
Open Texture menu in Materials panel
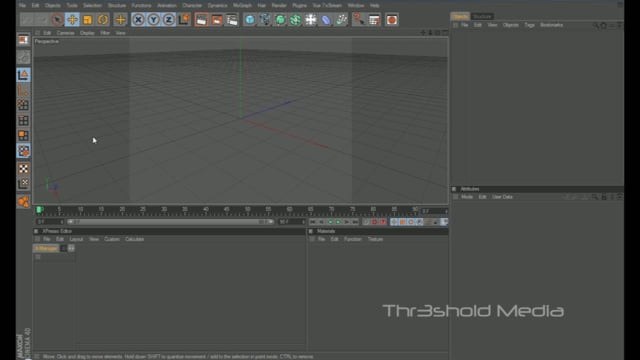(x=375, y=239)
